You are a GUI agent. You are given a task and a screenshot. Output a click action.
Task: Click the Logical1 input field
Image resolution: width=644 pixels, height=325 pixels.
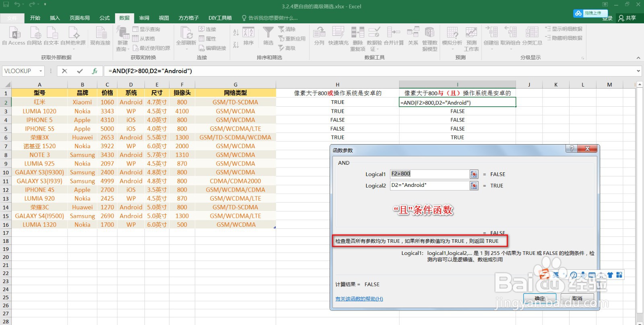[x=429, y=174]
